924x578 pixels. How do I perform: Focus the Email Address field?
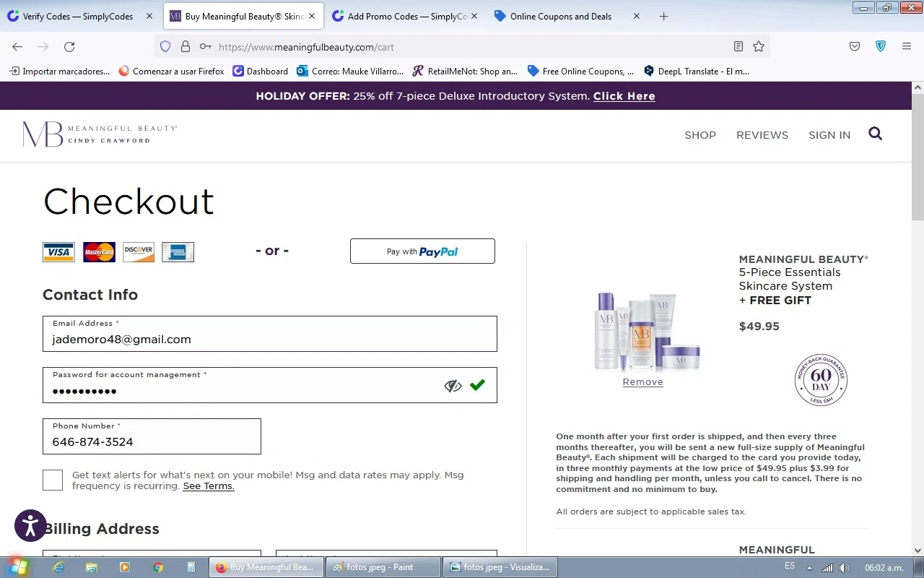coord(270,334)
